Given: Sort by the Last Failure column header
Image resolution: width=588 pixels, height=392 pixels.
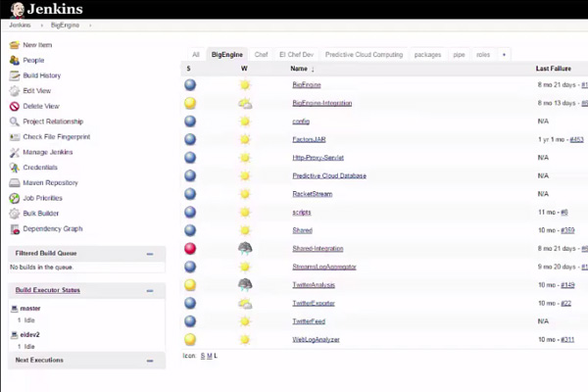Looking at the screenshot, I should pos(553,69).
